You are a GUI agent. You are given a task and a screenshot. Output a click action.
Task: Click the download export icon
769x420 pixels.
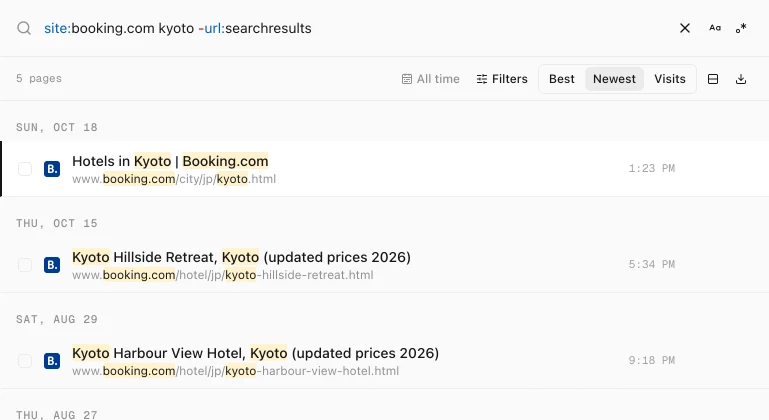741,79
